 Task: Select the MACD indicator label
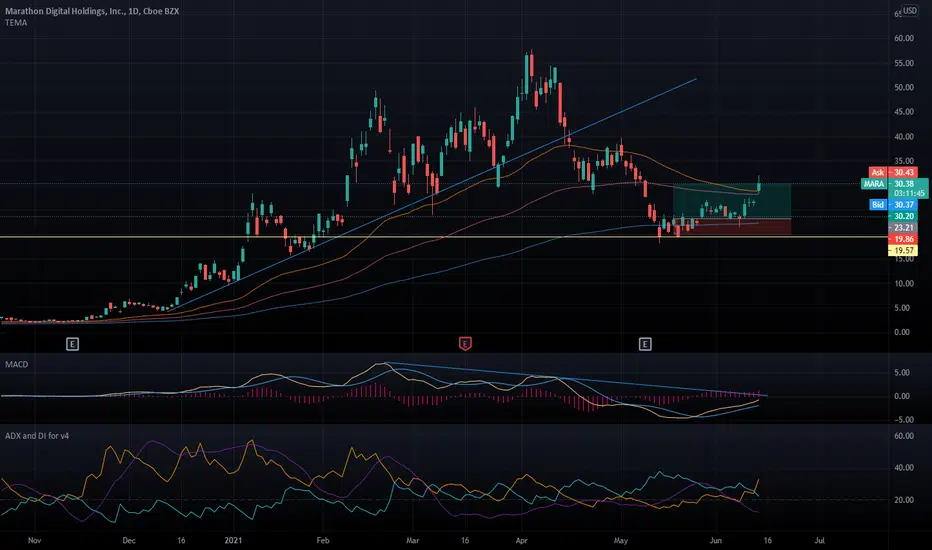pos(17,364)
